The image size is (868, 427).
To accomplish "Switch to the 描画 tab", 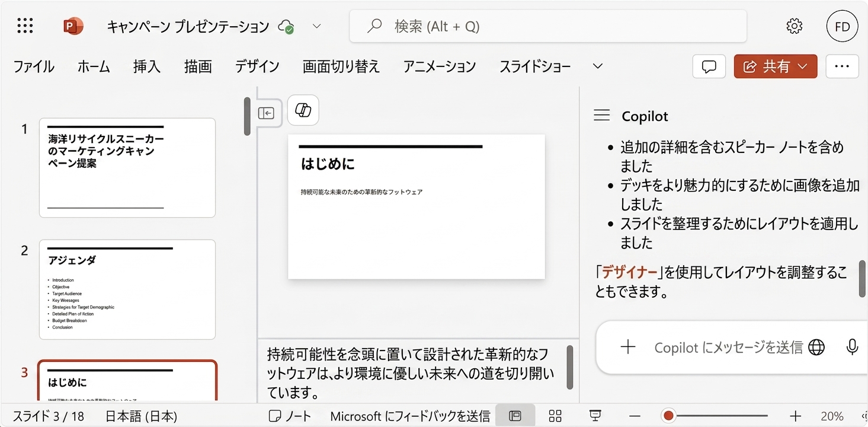I will tap(198, 66).
